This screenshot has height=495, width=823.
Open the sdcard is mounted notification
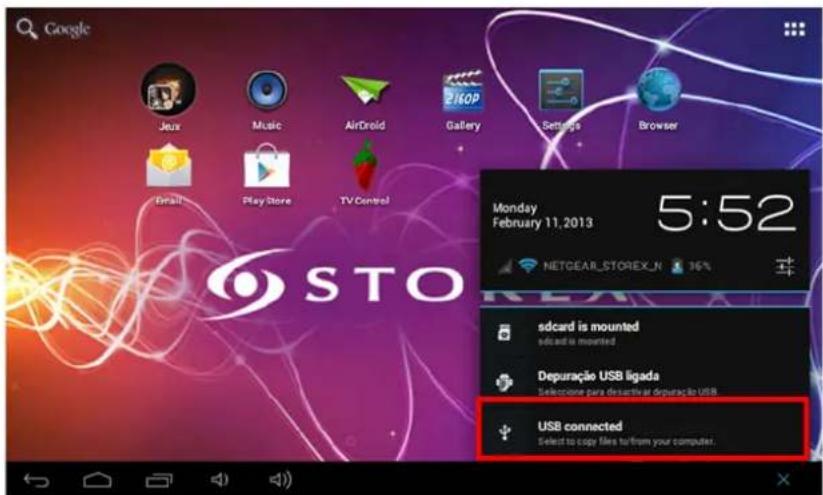[x=645, y=333]
